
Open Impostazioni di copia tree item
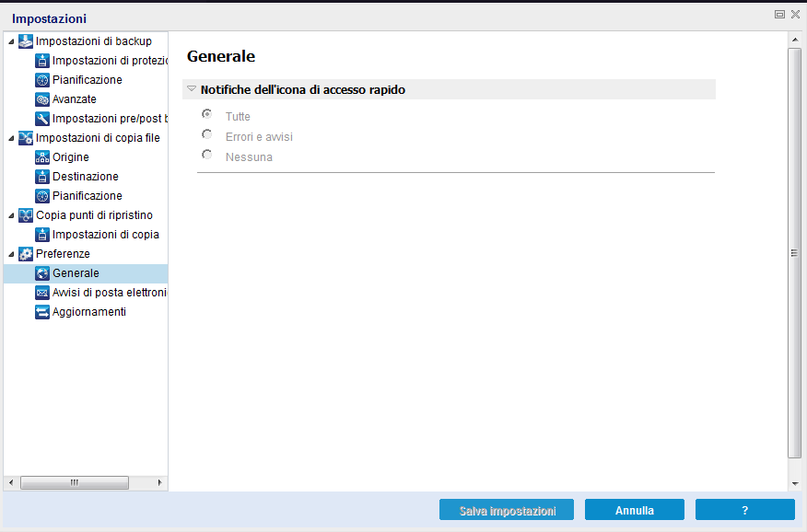[105, 235]
